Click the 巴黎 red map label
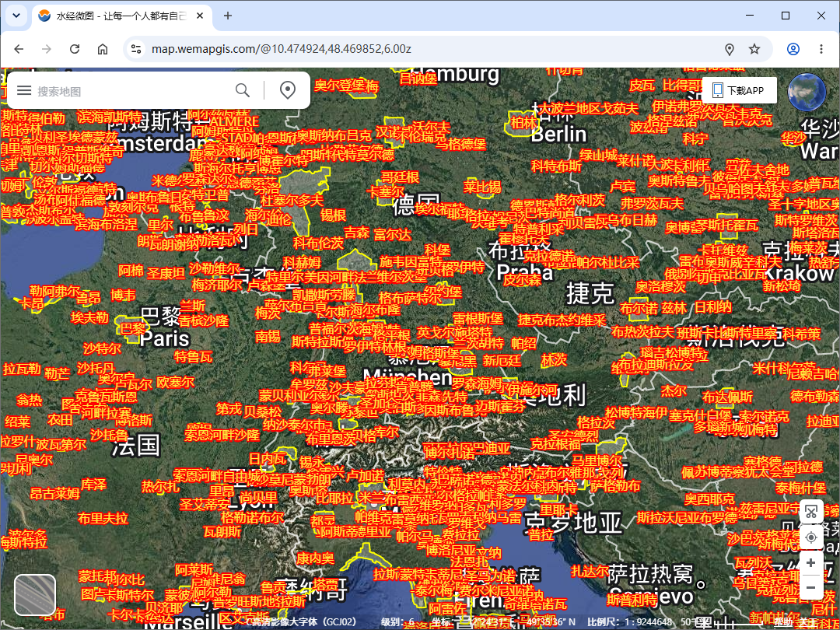This screenshot has width=840, height=630. coord(132,328)
